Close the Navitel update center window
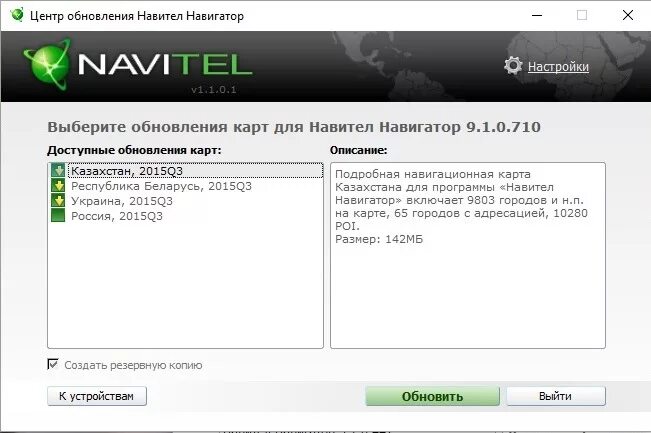The width and height of the screenshot is (651, 433). (628, 15)
